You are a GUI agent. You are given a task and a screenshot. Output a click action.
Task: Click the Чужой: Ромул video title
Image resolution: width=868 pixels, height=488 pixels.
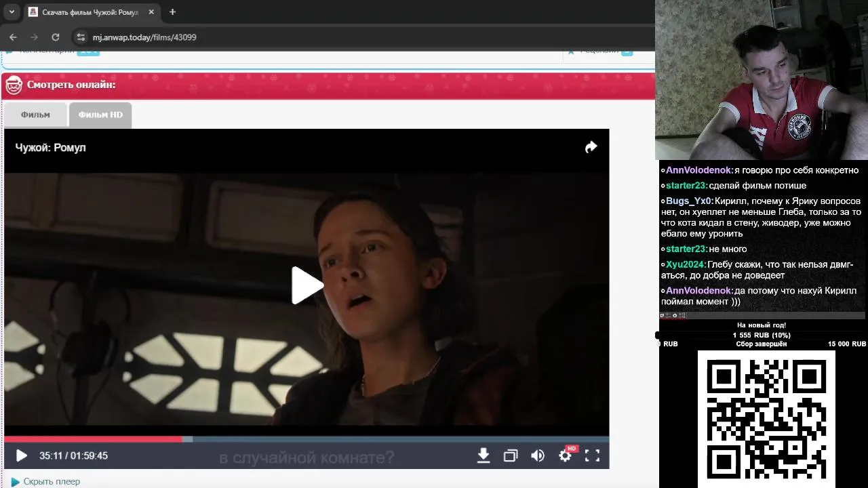51,148
